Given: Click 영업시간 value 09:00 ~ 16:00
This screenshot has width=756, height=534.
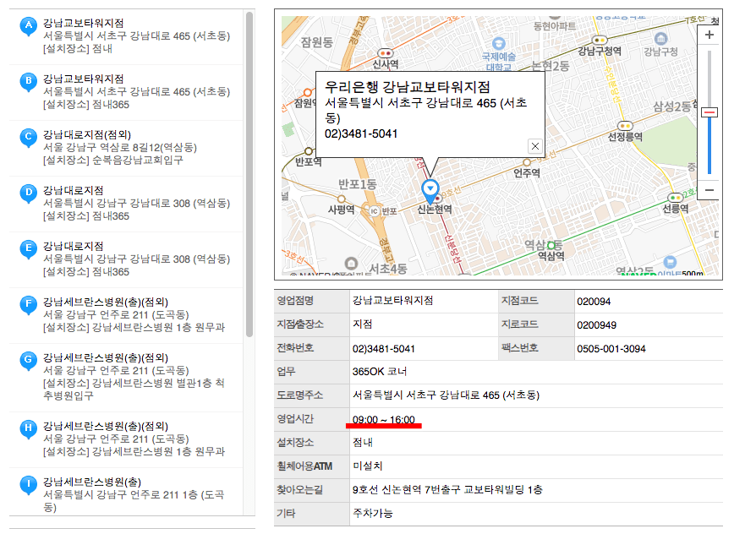Looking at the screenshot, I should (384, 419).
